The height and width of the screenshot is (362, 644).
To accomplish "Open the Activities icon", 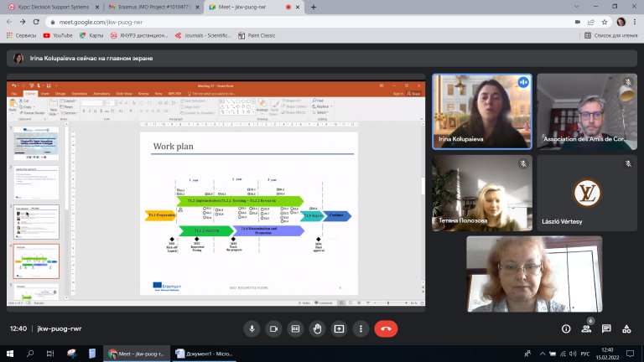I will click(626, 328).
